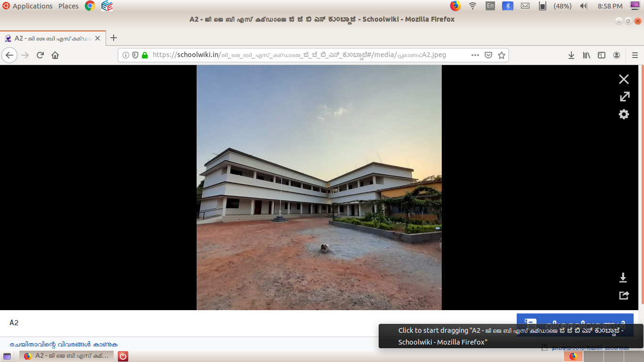
Task: Close the media viewer with X icon
Action: click(624, 79)
